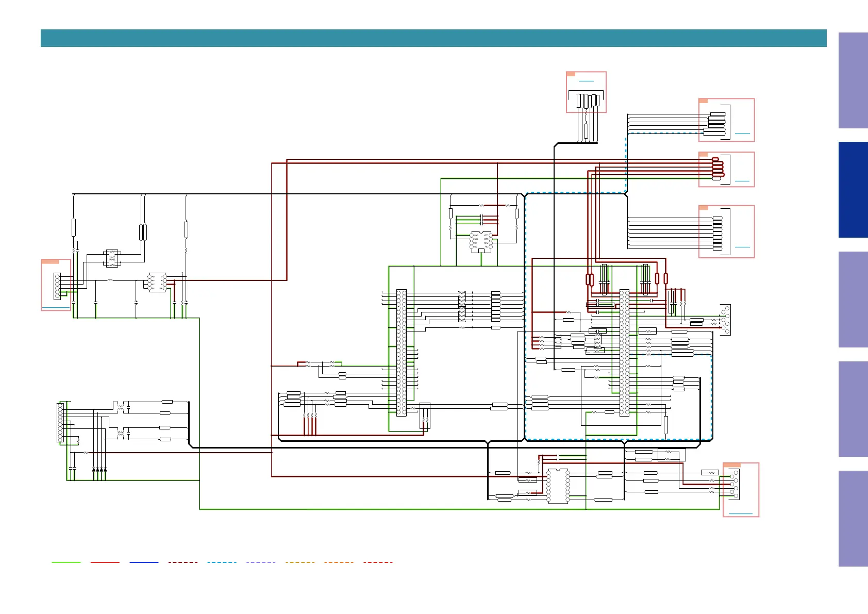Viewport: 868px width, 614px height.
Task: Select the nine-pin connector at lower left
Action: (60, 423)
